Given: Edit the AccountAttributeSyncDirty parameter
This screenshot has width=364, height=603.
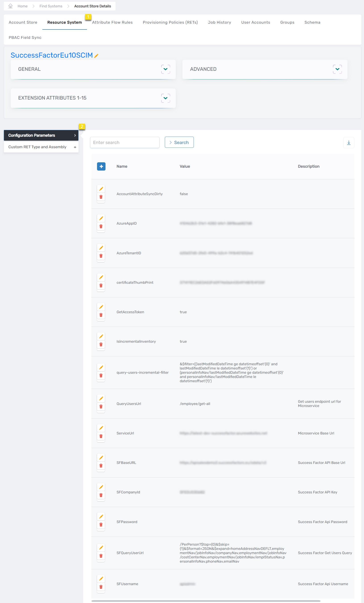Looking at the screenshot, I should [x=101, y=189].
